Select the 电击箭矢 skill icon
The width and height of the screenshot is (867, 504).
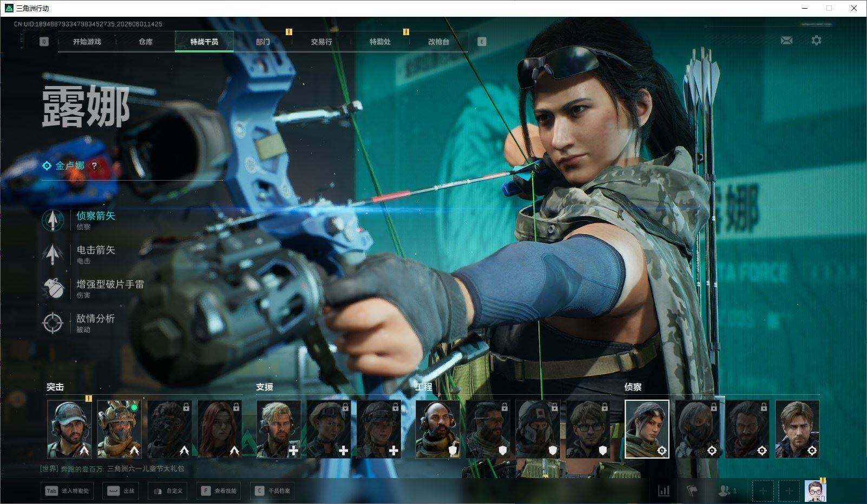[x=52, y=254]
